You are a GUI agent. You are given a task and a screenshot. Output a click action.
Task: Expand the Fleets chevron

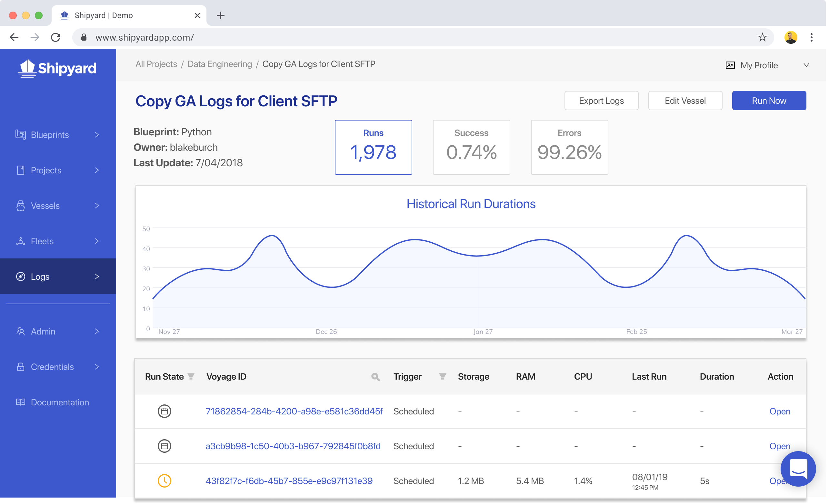pyautogui.click(x=97, y=241)
